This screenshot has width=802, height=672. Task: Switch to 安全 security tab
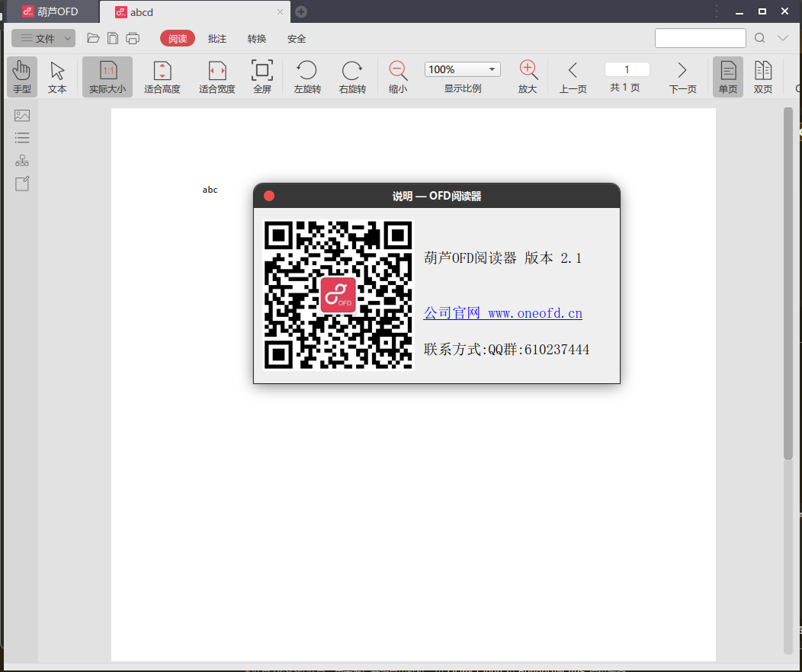[x=297, y=39]
